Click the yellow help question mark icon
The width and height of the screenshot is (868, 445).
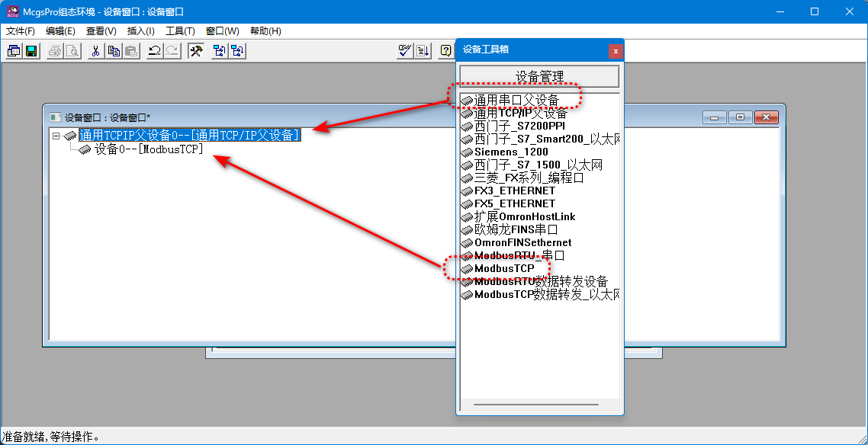click(445, 51)
